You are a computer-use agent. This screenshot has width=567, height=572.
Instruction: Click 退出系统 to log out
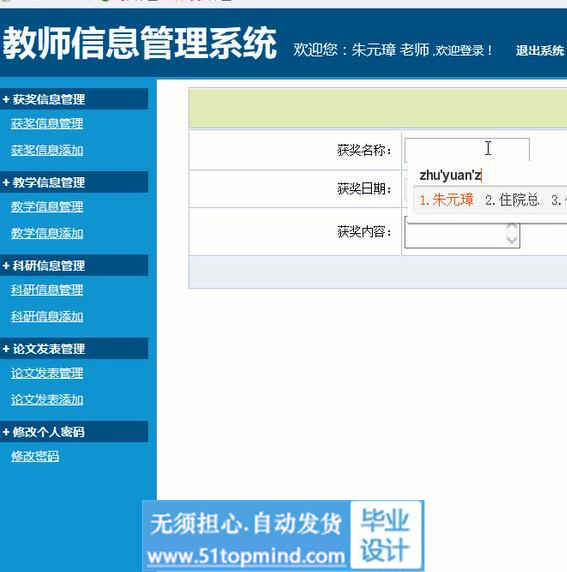pos(540,50)
